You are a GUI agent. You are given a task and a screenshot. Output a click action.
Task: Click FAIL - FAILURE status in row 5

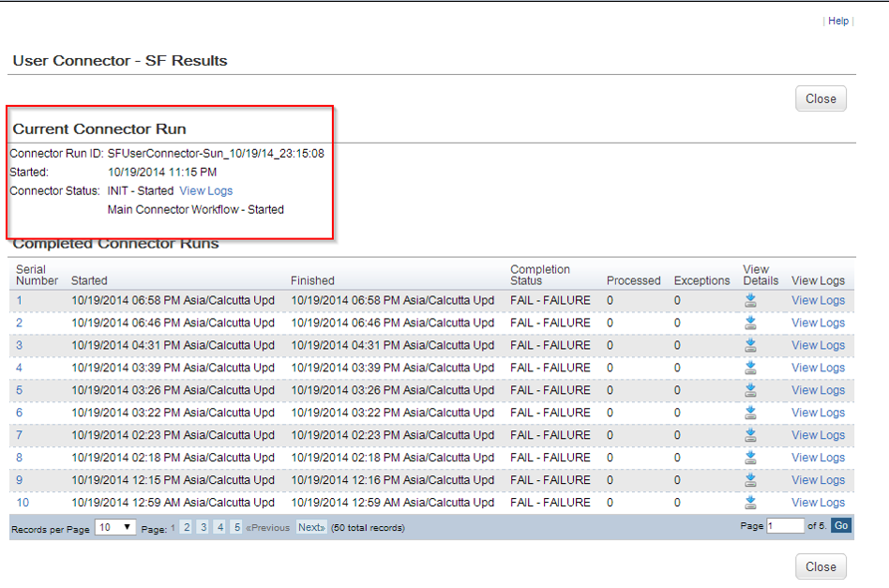(x=550, y=390)
